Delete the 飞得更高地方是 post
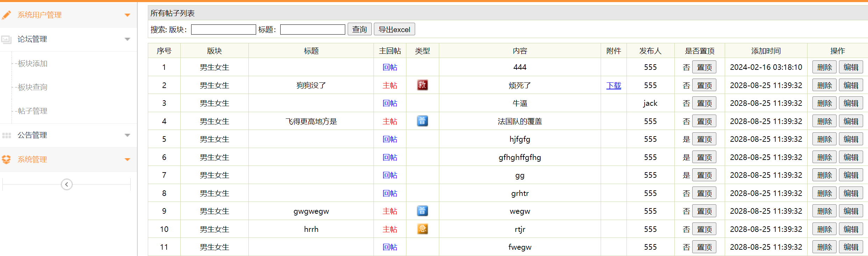The width and height of the screenshot is (868, 256). click(x=824, y=121)
